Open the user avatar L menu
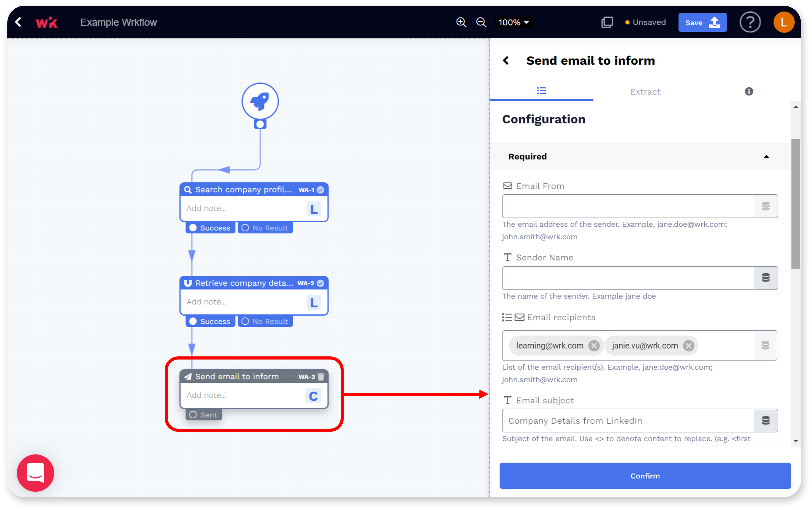This screenshot has width=812, height=510. (x=784, y=23)
